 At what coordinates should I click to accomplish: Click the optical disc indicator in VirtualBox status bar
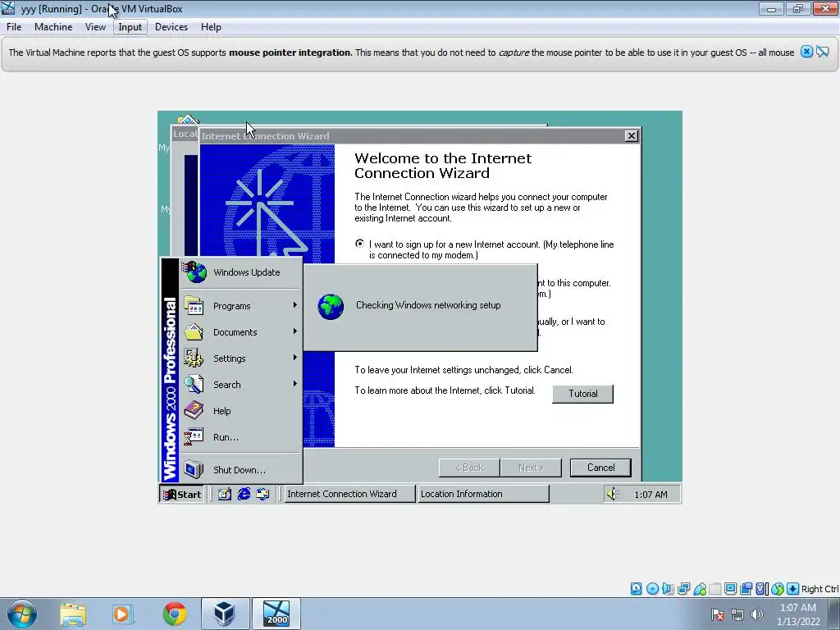(x=652, y=589)
